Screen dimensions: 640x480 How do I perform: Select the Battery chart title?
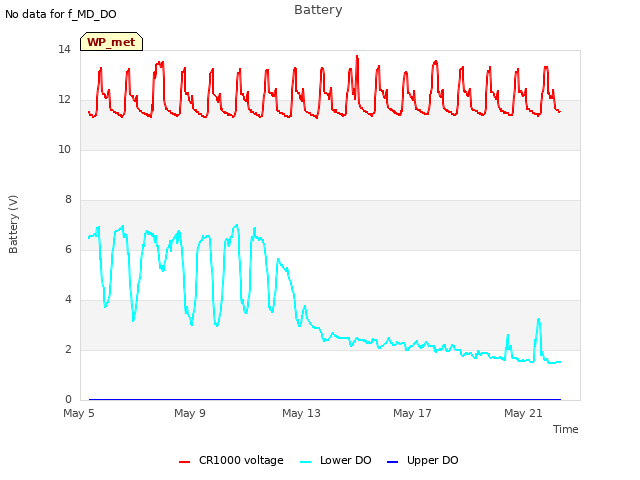(x=318, y=10)
